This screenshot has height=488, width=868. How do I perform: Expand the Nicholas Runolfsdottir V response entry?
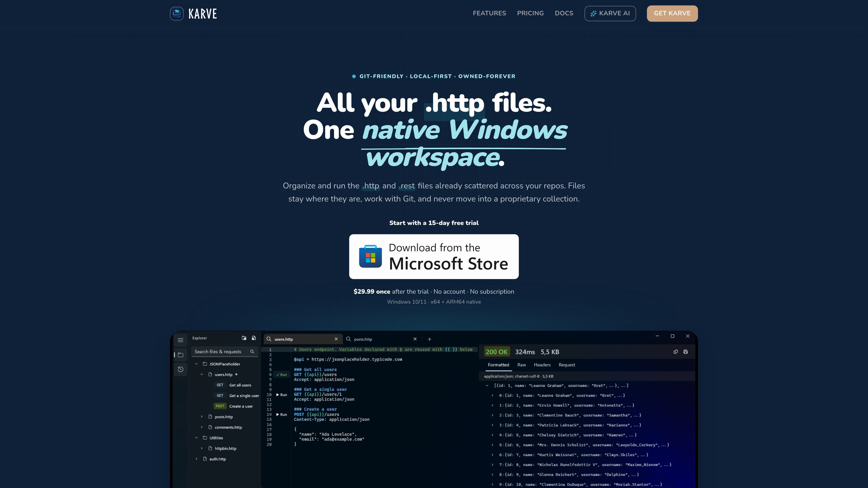492,465
